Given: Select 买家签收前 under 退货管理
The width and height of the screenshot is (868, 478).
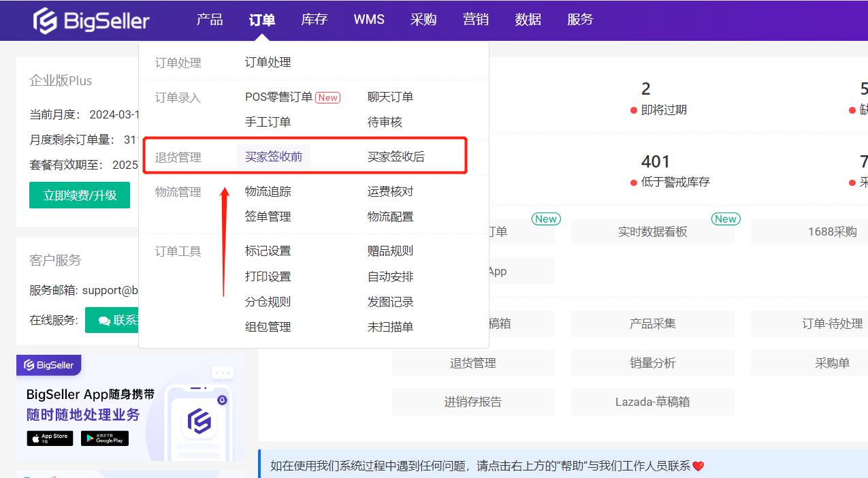Looking at the screenshot, I should click(x=274, y=157).
